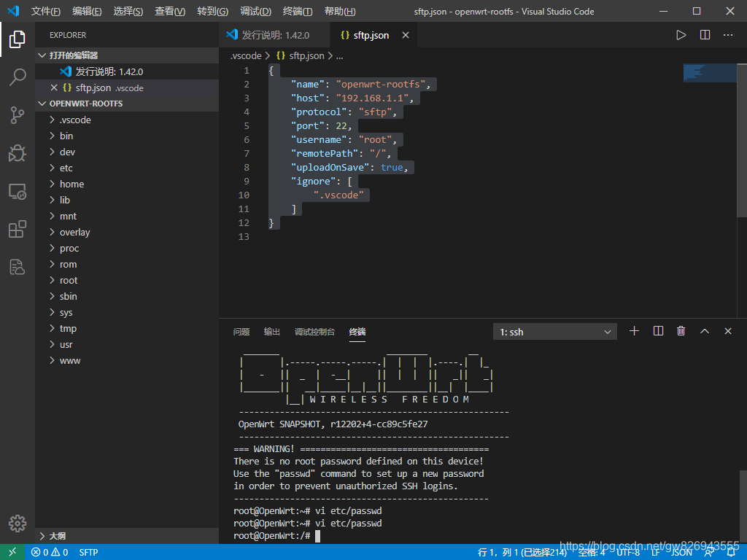Screen dimensions: 747x560
Task: Open editor More Actions ellipsis
Action: (728, 35)
